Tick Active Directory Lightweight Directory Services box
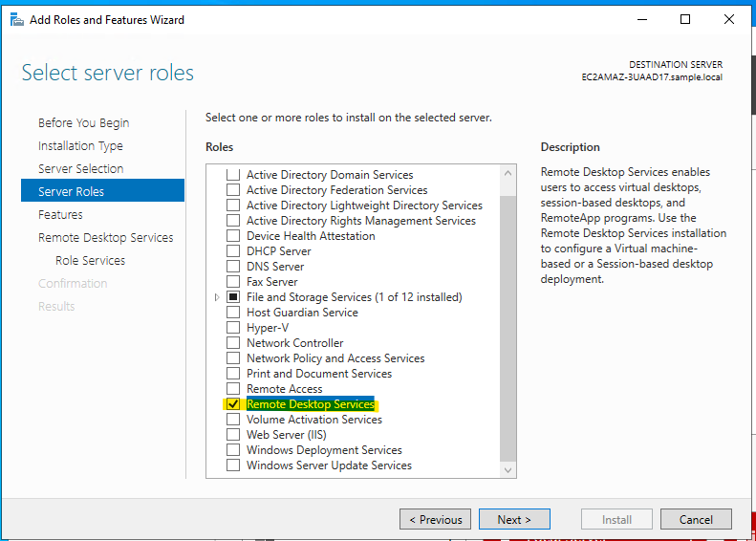756x541 pixels. tap(233, 206)
